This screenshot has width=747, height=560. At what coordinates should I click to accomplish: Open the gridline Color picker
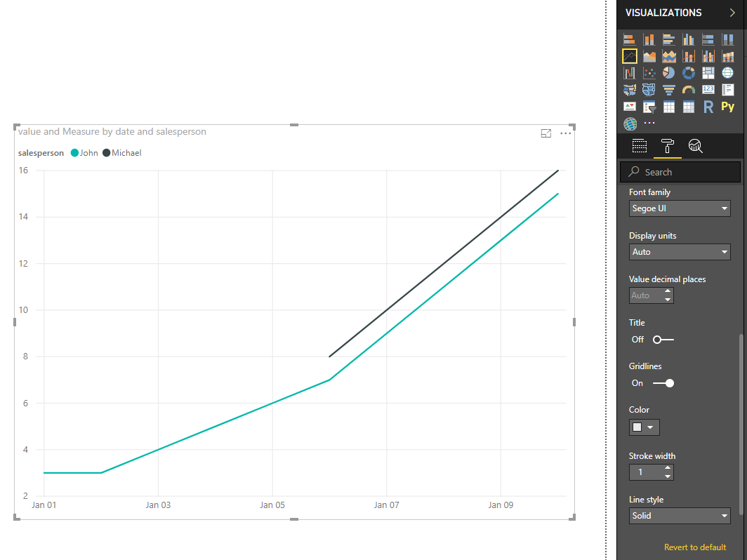click(644, 427)
